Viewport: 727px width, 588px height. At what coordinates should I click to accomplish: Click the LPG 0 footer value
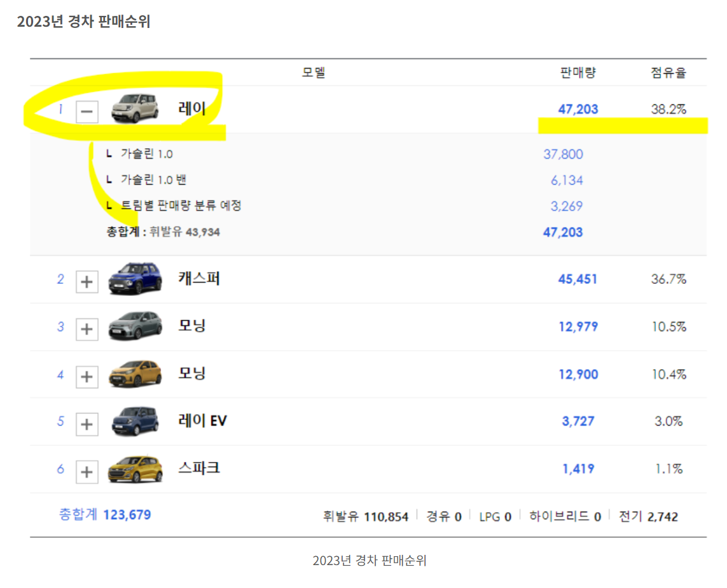(495, 517)
